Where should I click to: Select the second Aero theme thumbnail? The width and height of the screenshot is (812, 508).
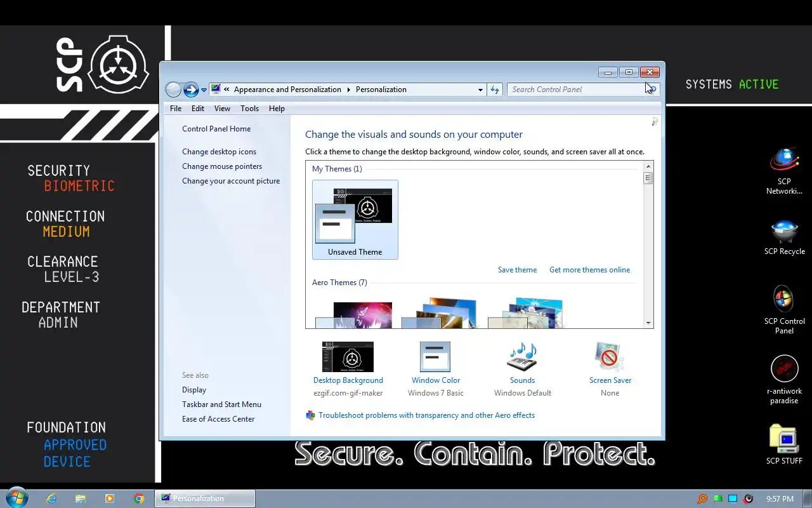click(x=439, y=314)
